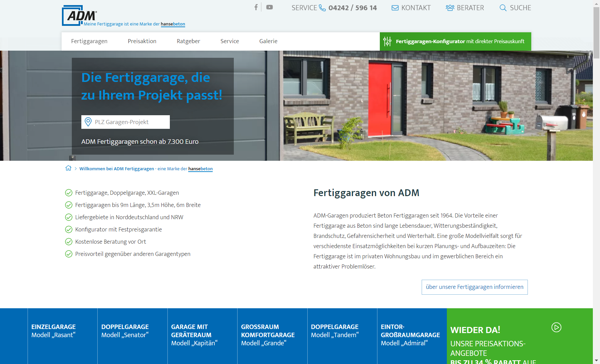Viewport: 600px width, 364px height.
Task: Click text 'Liefergebiete in Norddeutschland und NRW'
Action: point(129,218)
